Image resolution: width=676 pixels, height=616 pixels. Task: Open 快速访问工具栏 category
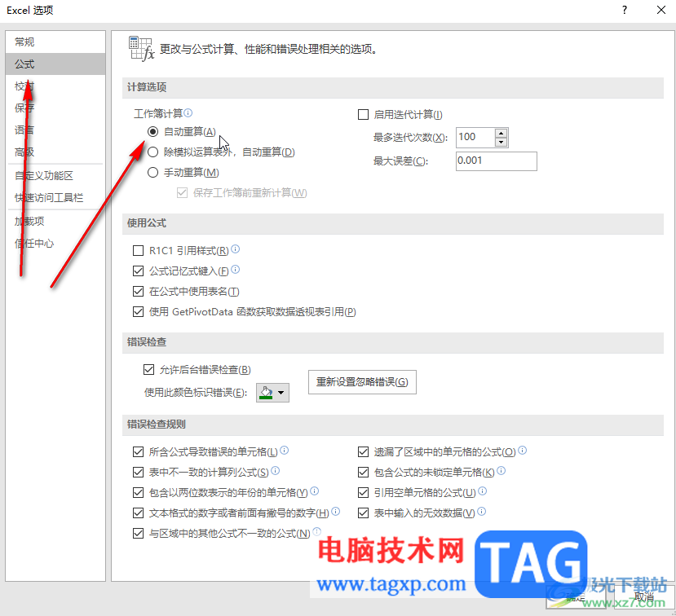tap(55, 198)
